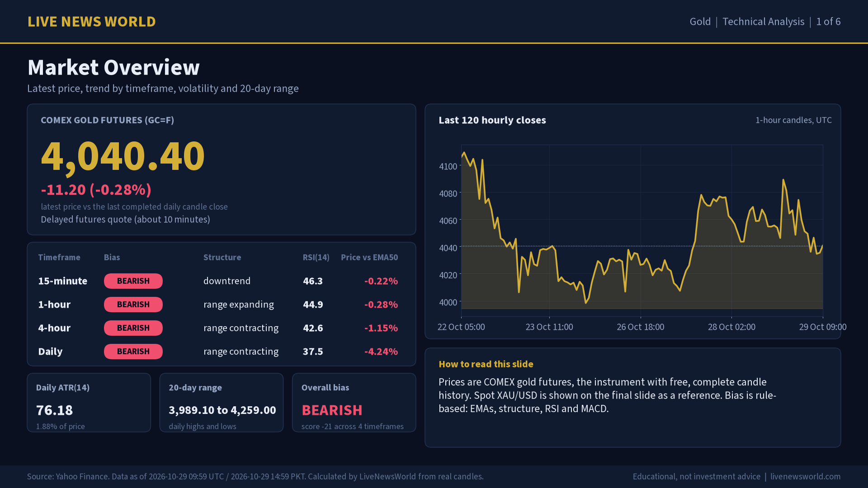
Task: Click 'Delayed futures quote (about 10 minutes)' note
Action: point(125,220)
